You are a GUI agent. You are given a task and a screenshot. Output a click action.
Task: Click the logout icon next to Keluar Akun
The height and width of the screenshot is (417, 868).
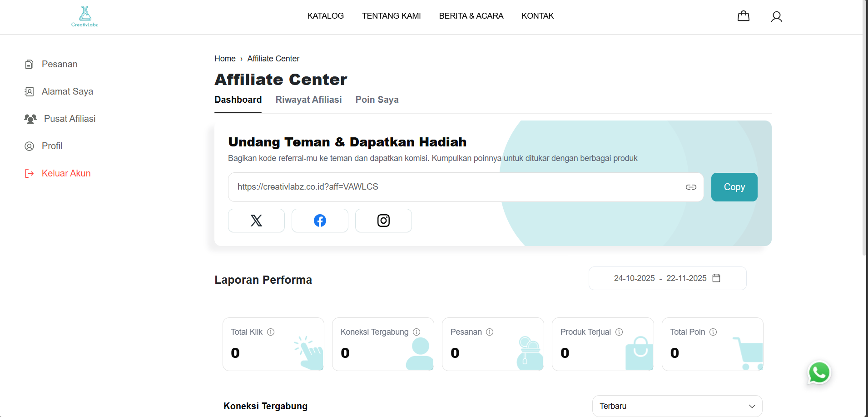point(29,173)
